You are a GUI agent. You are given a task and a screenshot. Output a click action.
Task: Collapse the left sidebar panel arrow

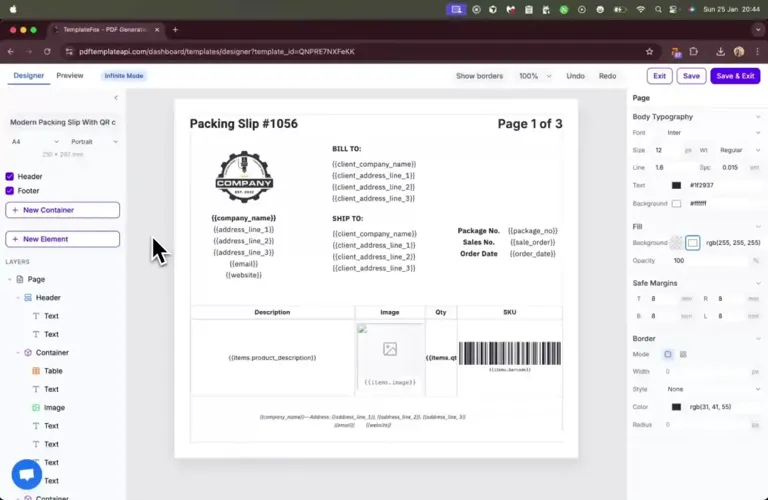(x=116, y=98)
